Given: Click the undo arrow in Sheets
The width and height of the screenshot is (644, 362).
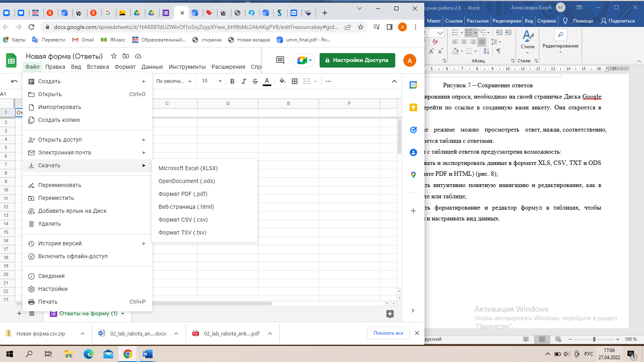Looking at the screenshot, I should coord(14,81).
